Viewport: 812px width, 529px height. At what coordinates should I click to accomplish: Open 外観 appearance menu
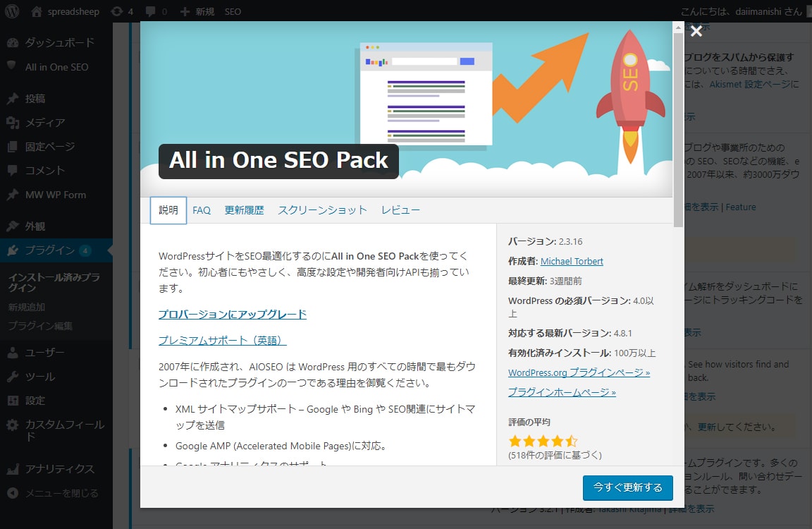(35, 226)
